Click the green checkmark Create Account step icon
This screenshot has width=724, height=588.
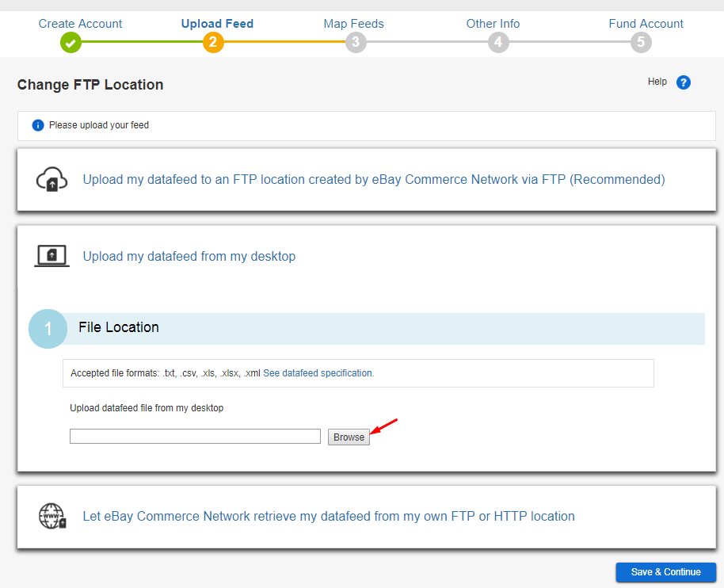click(70, 43)
